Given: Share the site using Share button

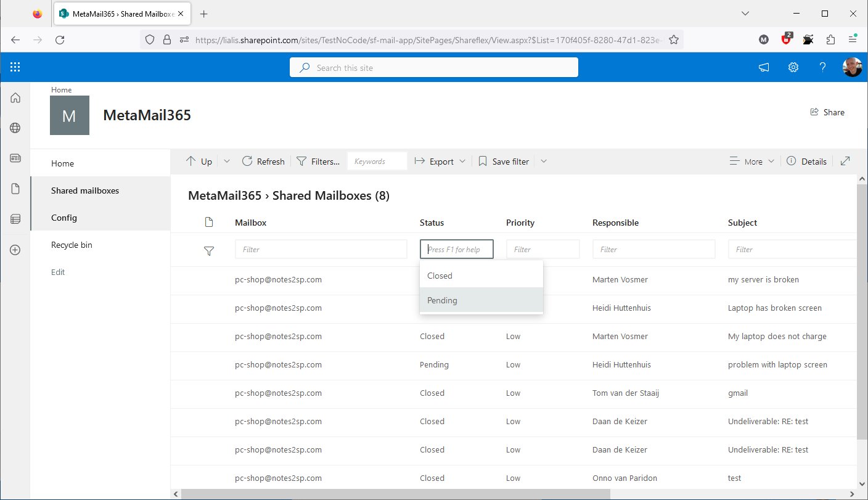Looking at the screenshot, I should pos(827,112).
